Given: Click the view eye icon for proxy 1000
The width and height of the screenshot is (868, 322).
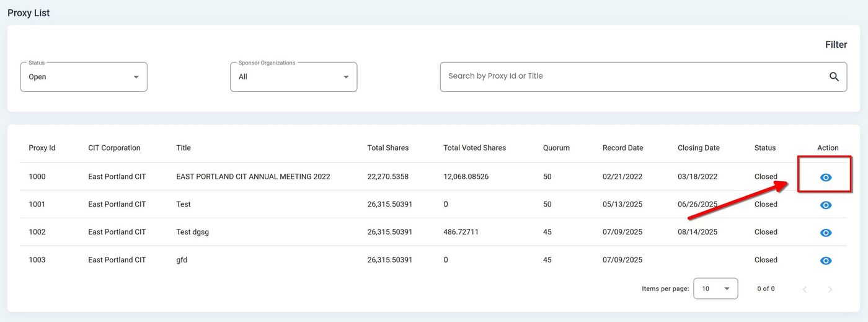Looking at the screenshot, I should pyautogui.click(x=825, y=177).
